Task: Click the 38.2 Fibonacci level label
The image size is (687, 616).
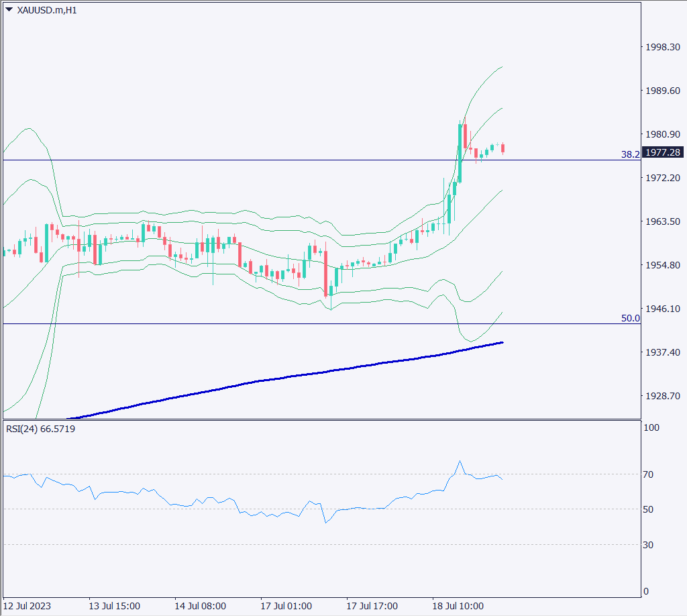Action: click(x=630, y=154)
